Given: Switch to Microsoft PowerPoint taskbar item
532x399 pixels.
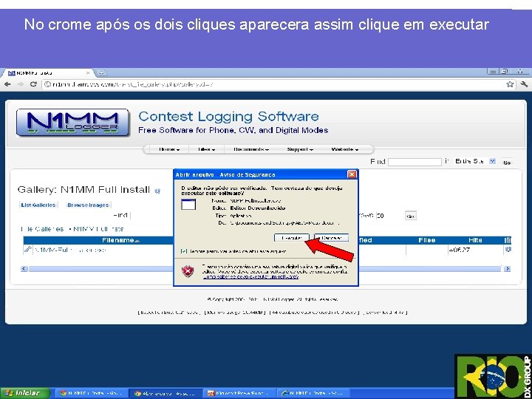Looking at the screenshot, I should [x=240, y=393].
